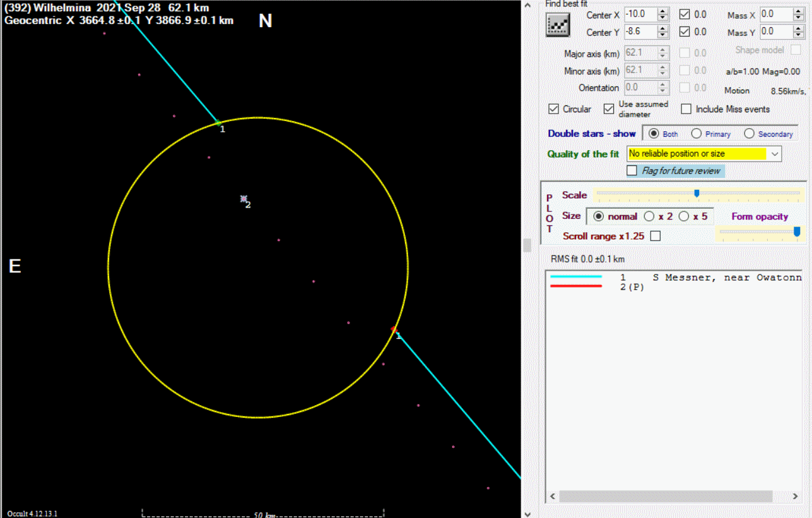
Task: Check Flag for future review
Action: coord(632,170)
